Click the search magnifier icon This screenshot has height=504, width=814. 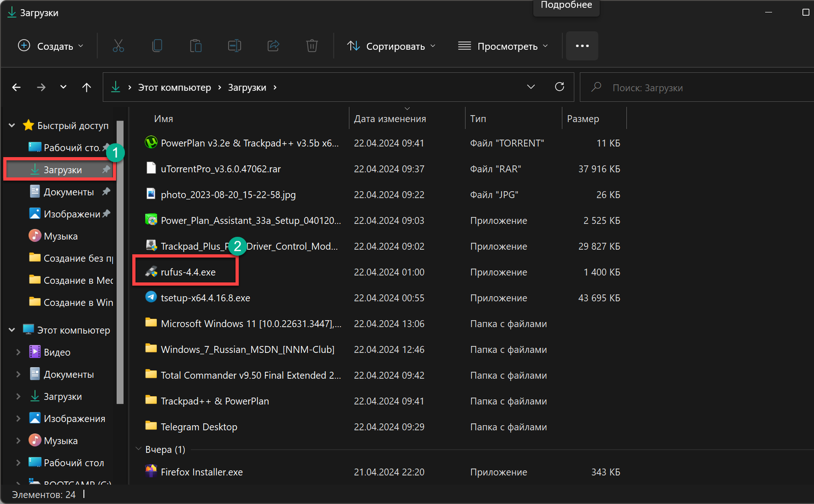click(596, 87)
